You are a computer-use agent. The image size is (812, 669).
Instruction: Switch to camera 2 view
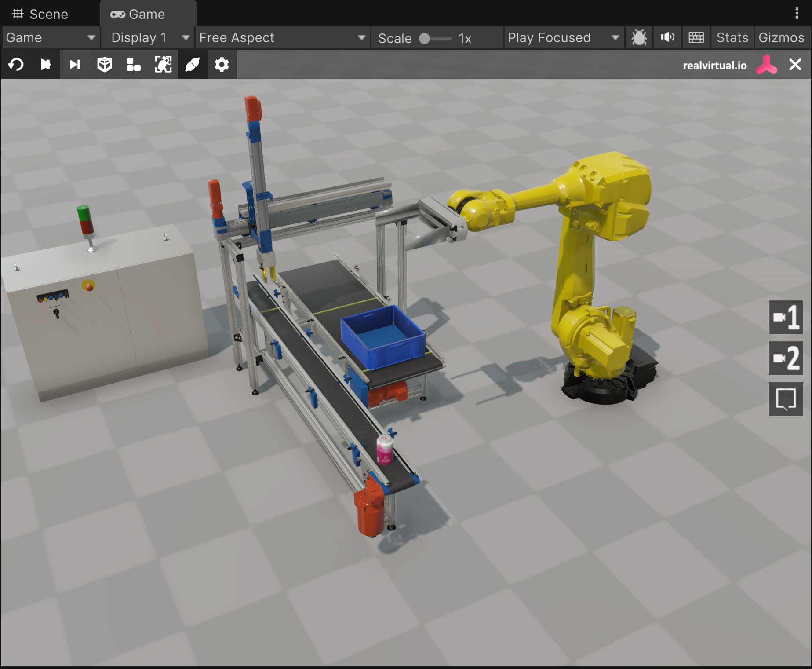point(786,358)
